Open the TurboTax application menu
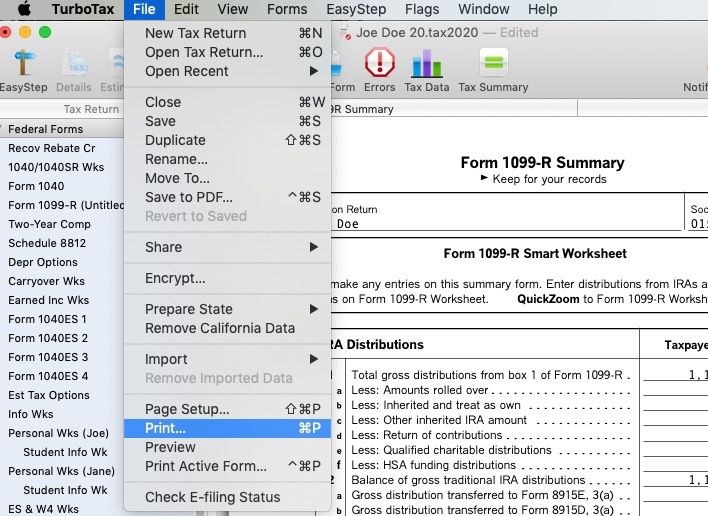 (x=83, y=9)
